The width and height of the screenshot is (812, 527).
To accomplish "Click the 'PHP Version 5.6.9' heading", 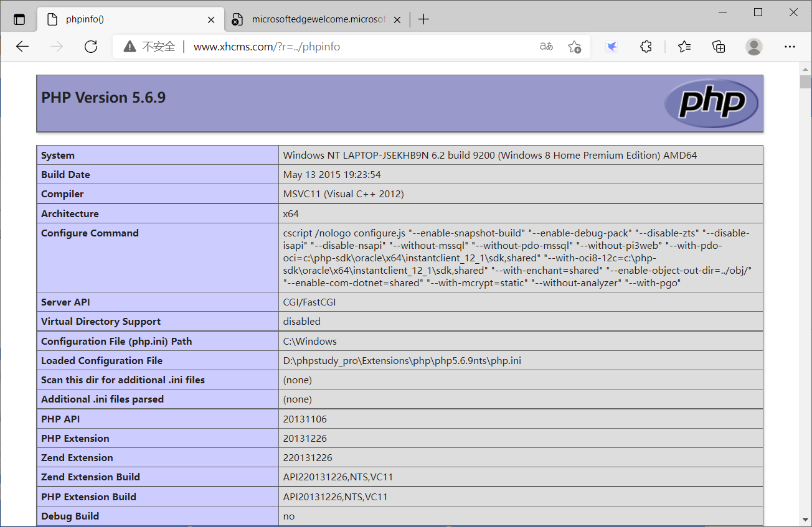I will 103,98.
